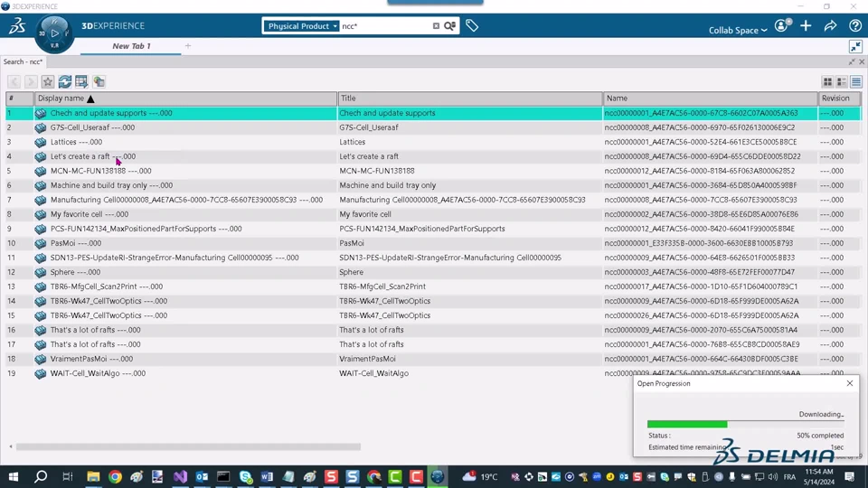Open the user profile icon
Viewport: 868px width, 488px height.
coord(782,25)
